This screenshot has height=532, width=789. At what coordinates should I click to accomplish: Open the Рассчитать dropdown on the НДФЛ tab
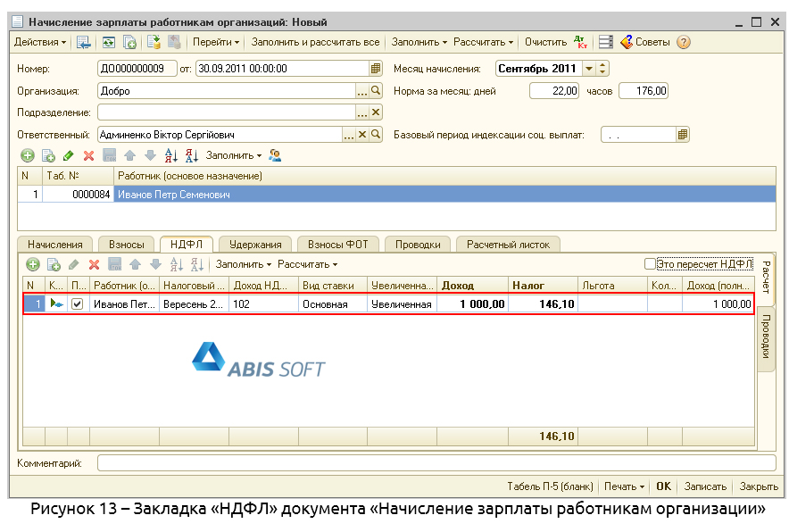(x=307, y=264)
